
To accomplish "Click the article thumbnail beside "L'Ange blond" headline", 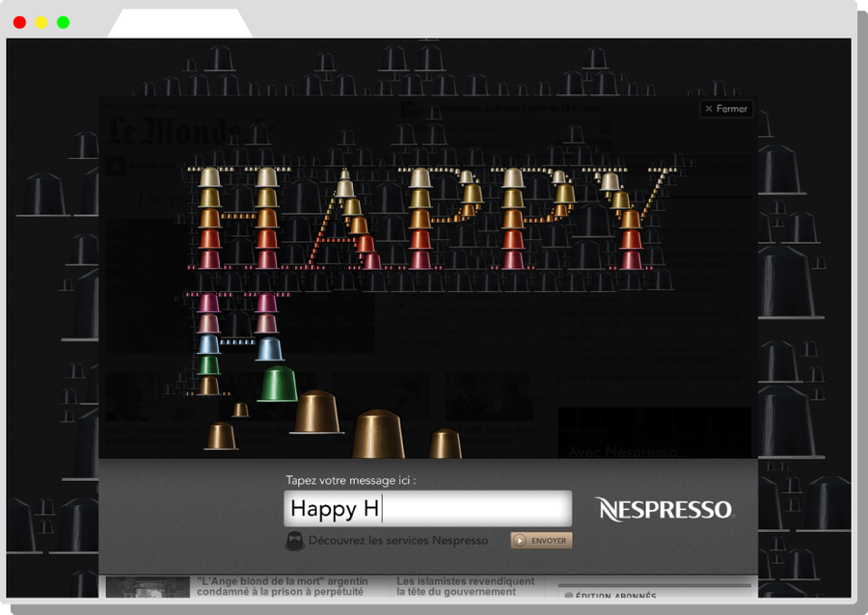I will point(148,587).
